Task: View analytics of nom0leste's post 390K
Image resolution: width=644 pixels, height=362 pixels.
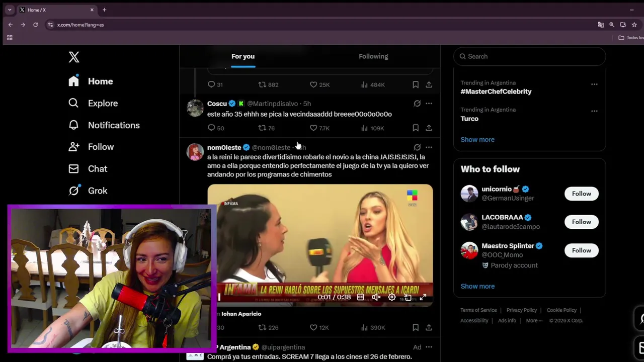Action: 373,327
